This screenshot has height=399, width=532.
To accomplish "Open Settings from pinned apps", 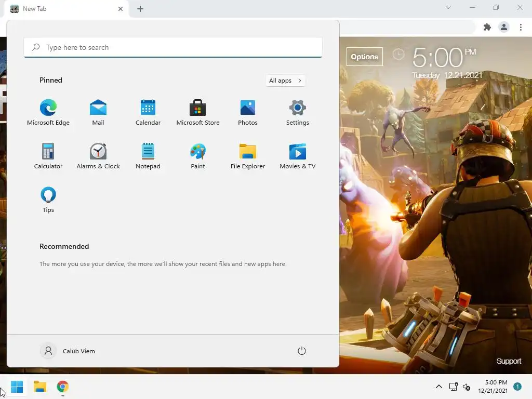I will click(x=298, y=113).
